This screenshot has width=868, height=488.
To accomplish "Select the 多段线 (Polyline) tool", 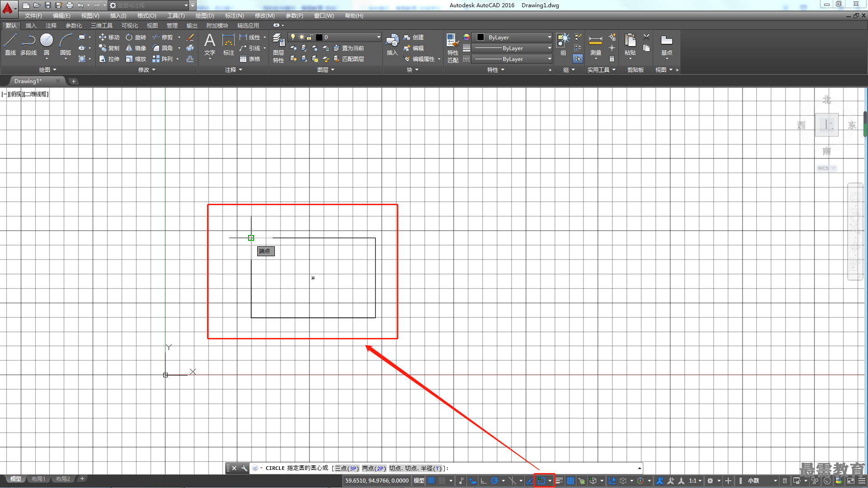I will tap(28, 45).
